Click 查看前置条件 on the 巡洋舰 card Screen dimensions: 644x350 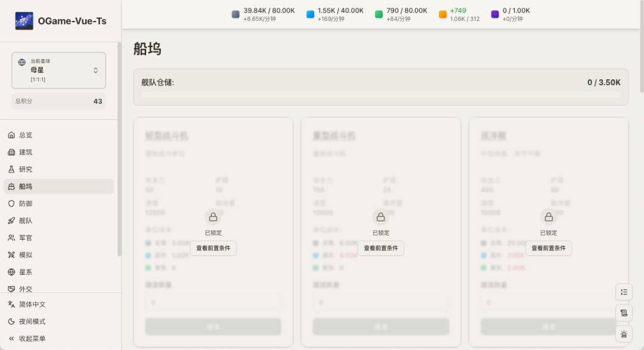(x=549, y=248)
